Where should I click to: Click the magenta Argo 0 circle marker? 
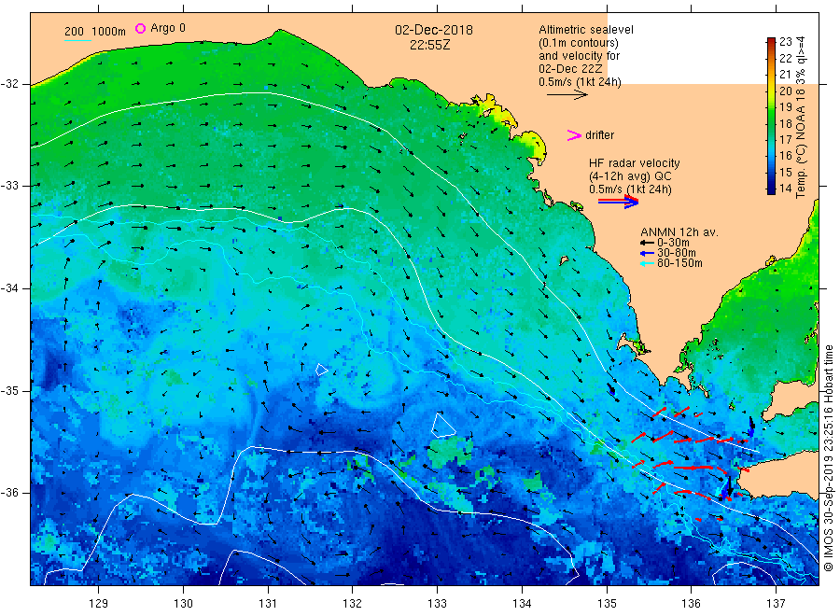140,28
